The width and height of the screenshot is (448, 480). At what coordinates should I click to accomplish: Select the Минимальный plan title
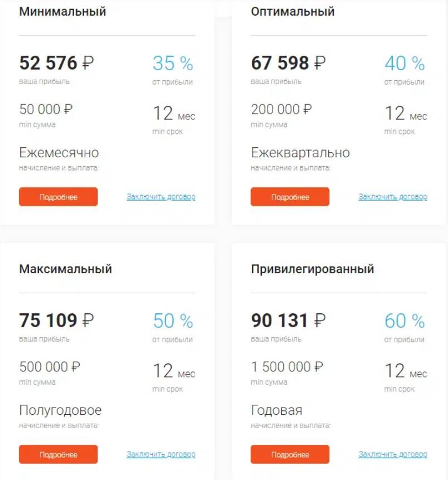coord(63,11)
